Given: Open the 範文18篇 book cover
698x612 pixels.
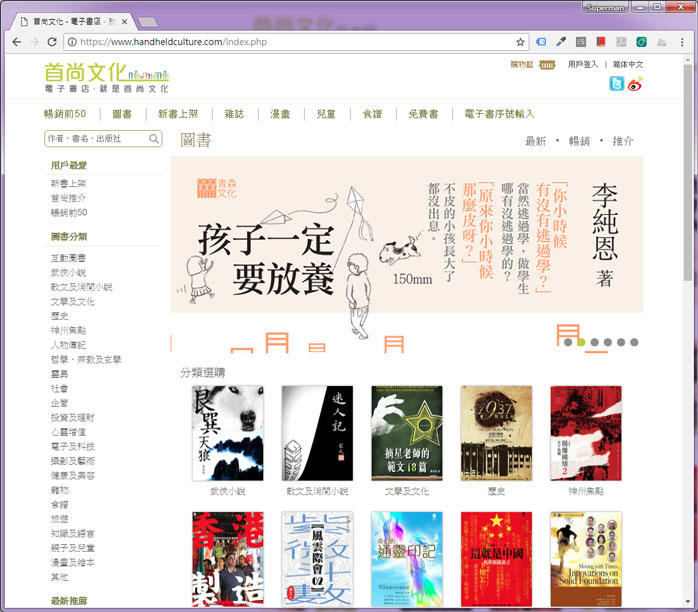Looking at the screenshot, I should tap(407, 433).
